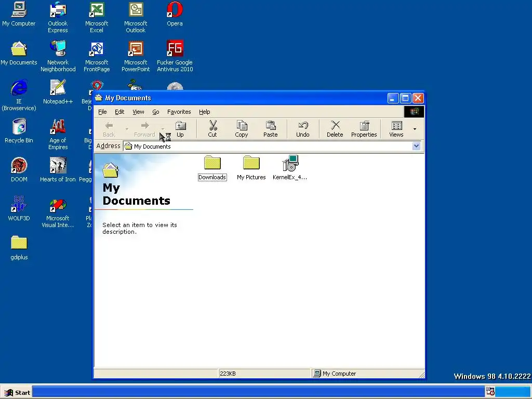This screenshot has height=399, width=532.
Task: Open Properties from the toolbar
Action: 364,129
